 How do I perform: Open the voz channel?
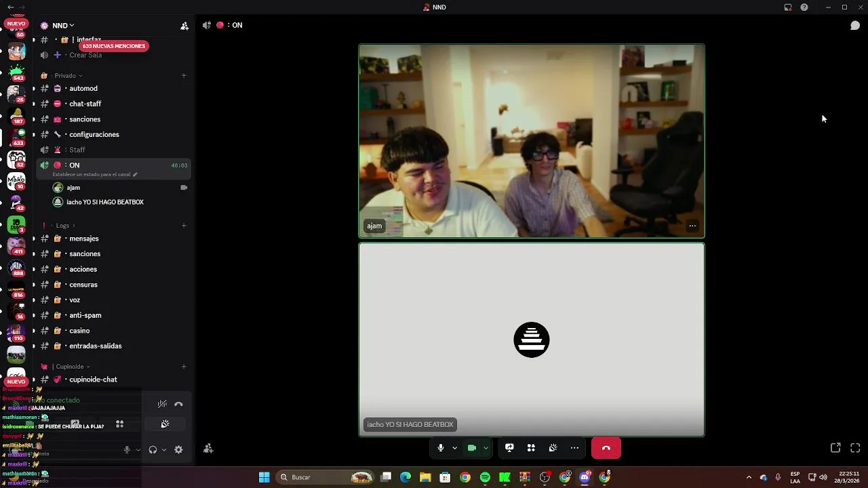(x=75, y=300)
